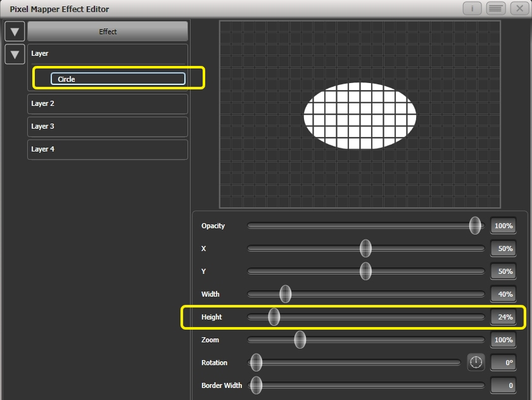The width and height of the screenshot is (532, 400).
Task: Collapse the Layer list with its arrow icon
Action: pos(14,55)
